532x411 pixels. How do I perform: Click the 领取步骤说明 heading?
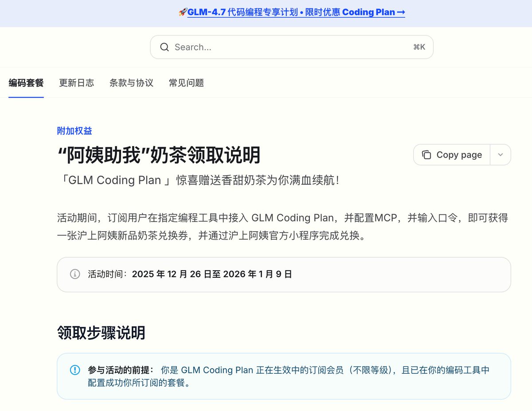pos(101,332)
